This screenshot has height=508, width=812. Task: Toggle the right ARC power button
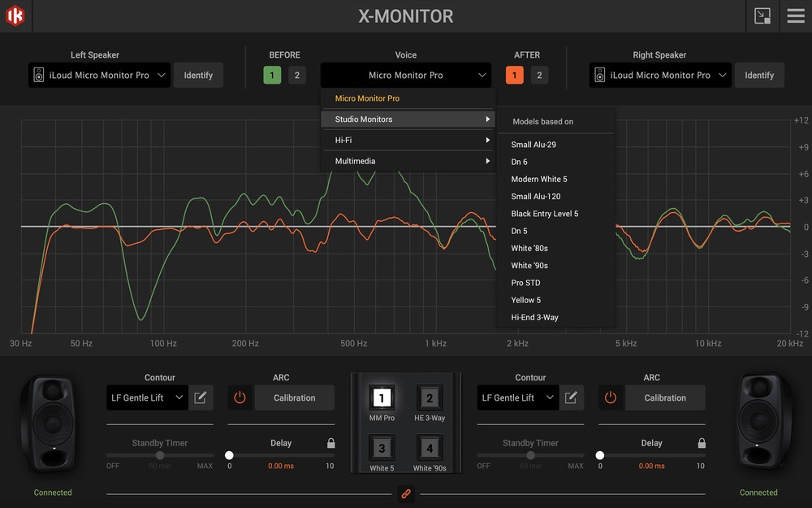coord(611,397)
